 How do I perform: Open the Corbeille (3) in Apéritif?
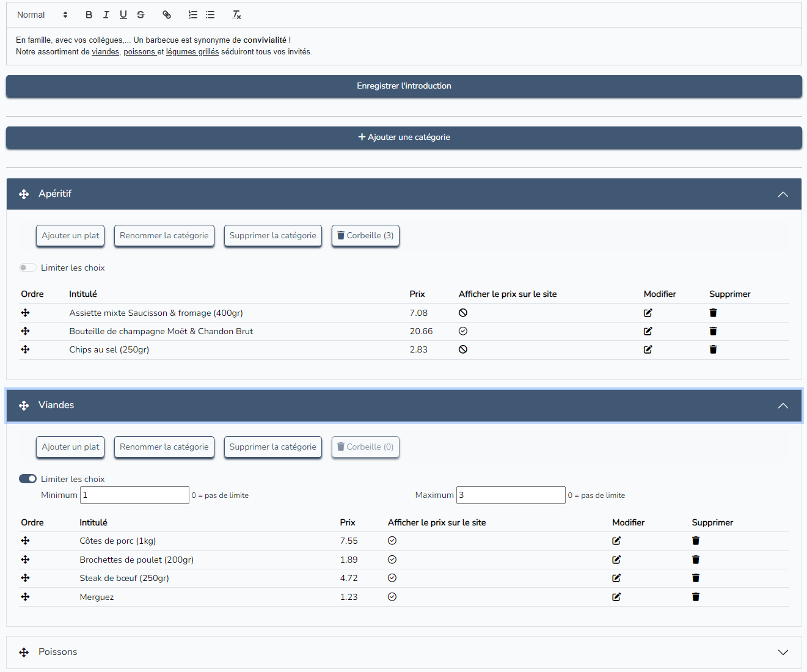pos(365,236)
